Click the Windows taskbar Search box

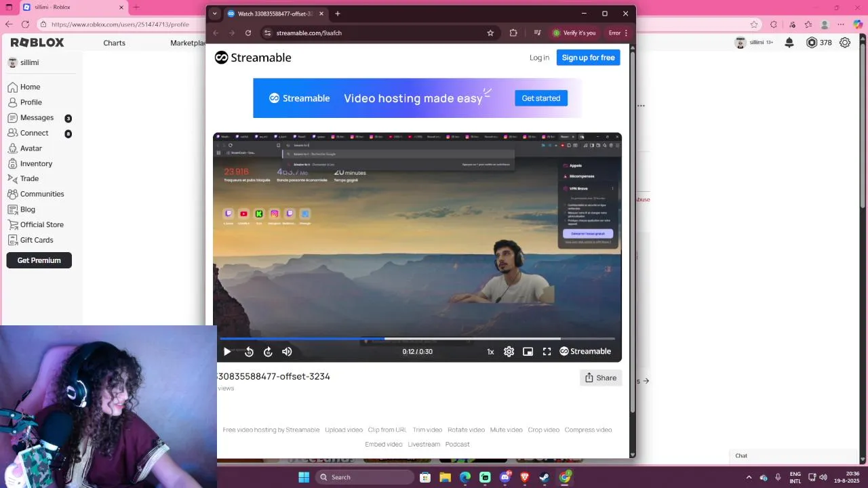364,477
